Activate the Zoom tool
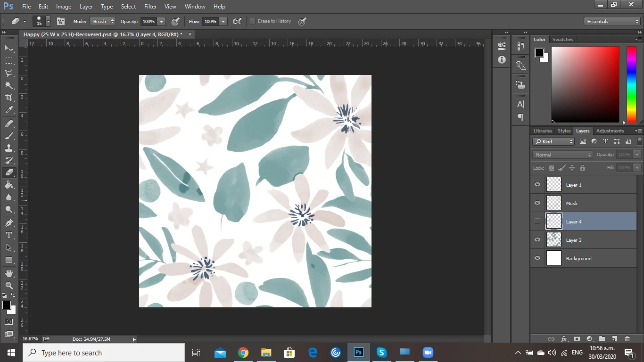Viewport: 644px width, 362px height. [x=9, y=286]
